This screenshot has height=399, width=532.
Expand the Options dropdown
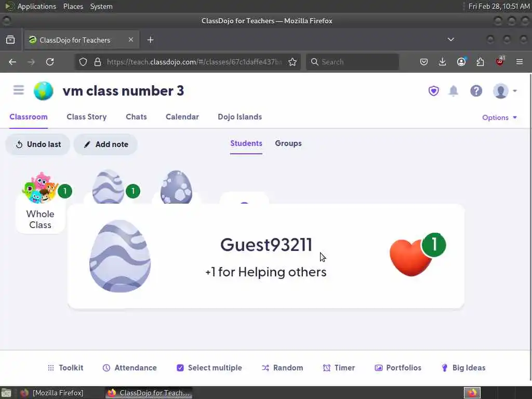pos(499,117)
